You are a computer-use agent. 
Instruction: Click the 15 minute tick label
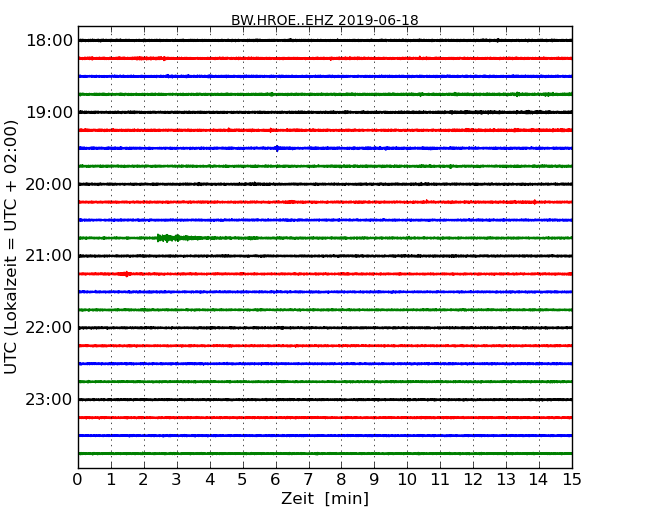[x=572, y=480]
